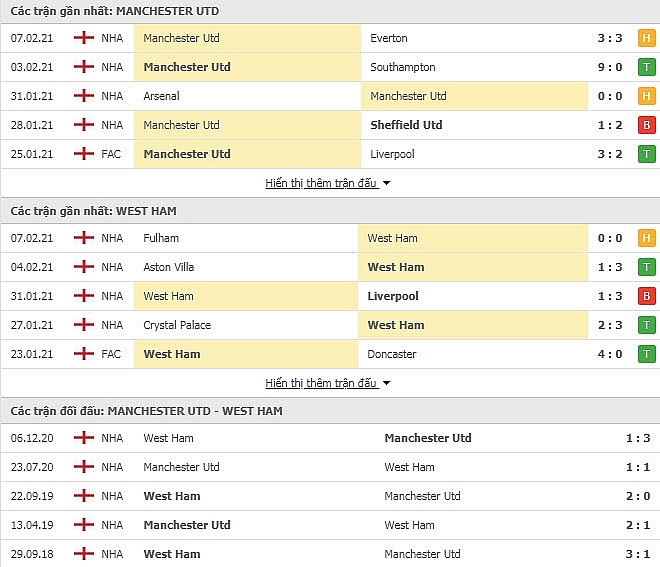
Task: Select the Crystal Palace team name
Action: pos(177,325)
